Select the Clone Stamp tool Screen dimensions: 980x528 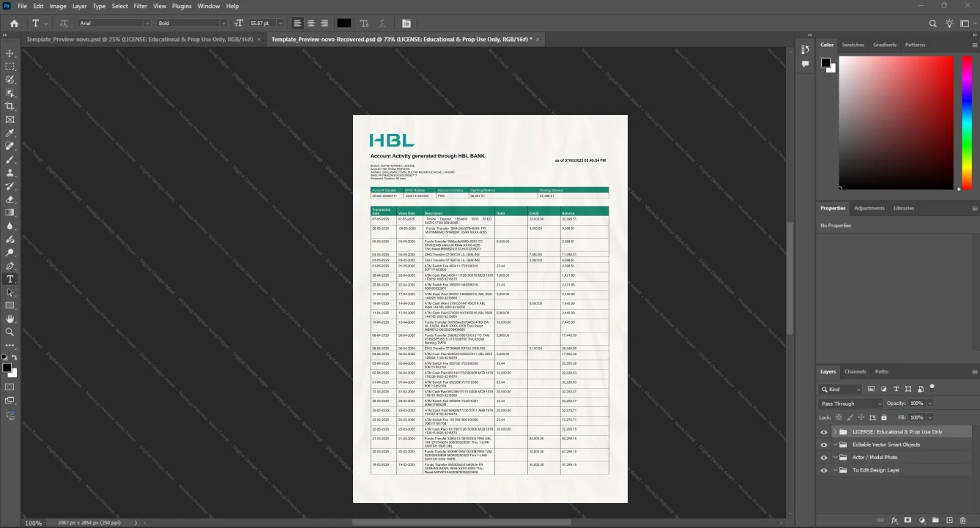10,173
